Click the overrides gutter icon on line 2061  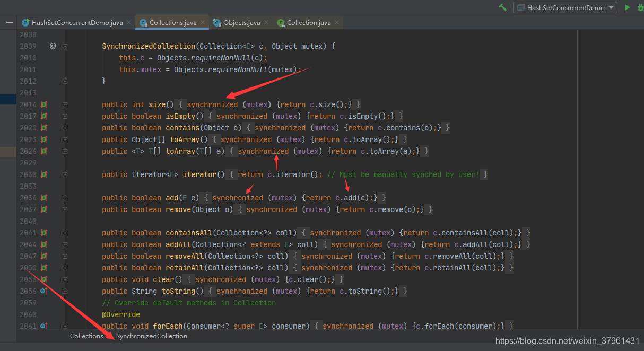coord(43,326)
